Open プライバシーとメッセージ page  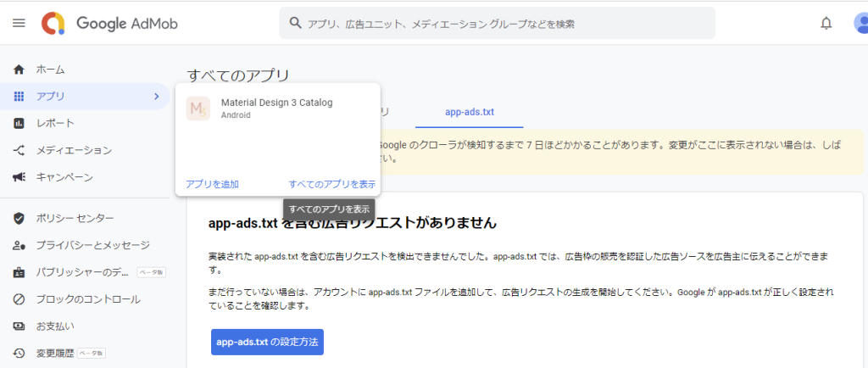click(92, 245)
